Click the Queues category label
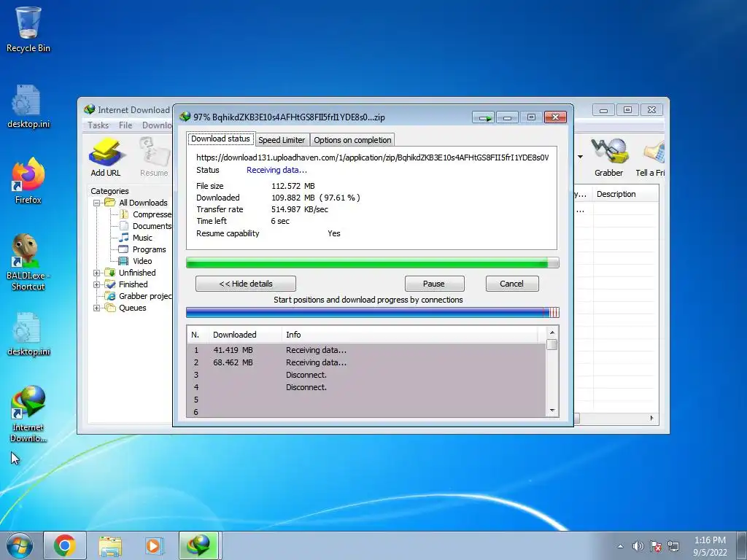This screenshot has height=560, width=747. [133, 308]
